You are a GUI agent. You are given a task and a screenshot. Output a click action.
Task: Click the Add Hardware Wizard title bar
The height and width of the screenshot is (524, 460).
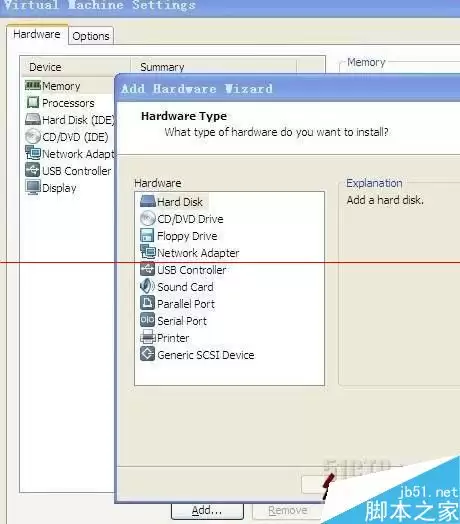tap(288, 89)
